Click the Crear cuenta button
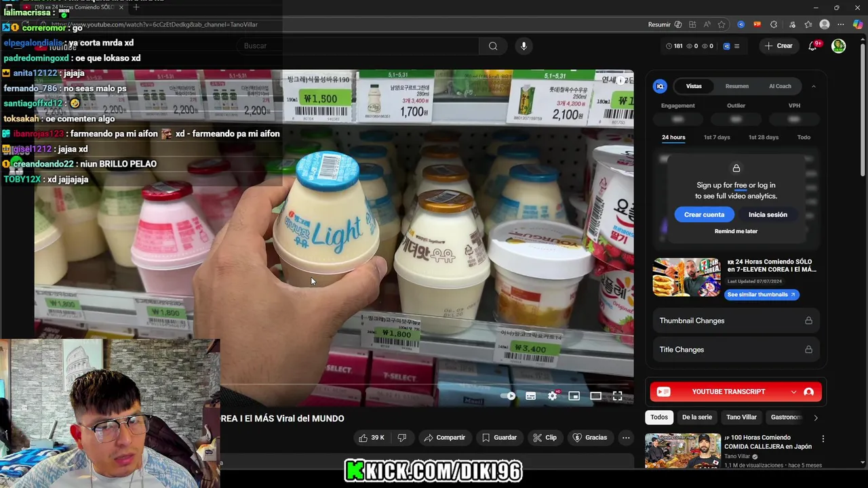This screenshot has width=868, height=488. pyautogui.click(x=704, y=215)
